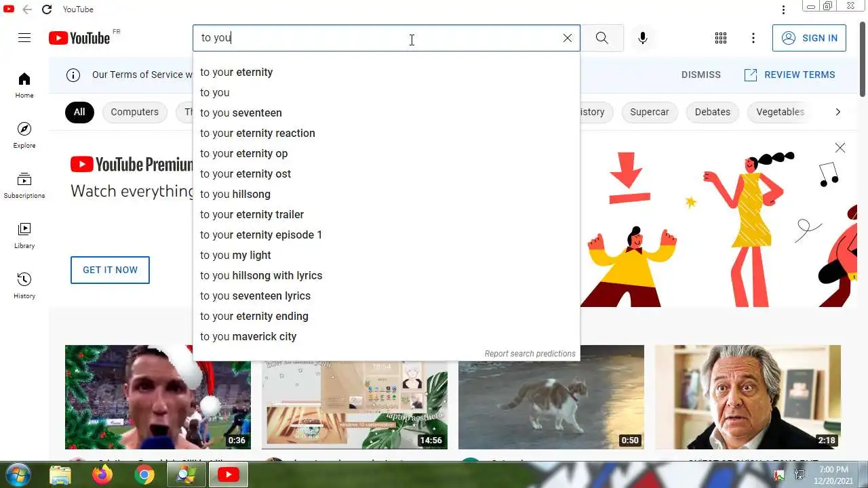Choose suggestion 'to you maverick city'
Screen dimensions: 868x488
[x=387, y=337]
